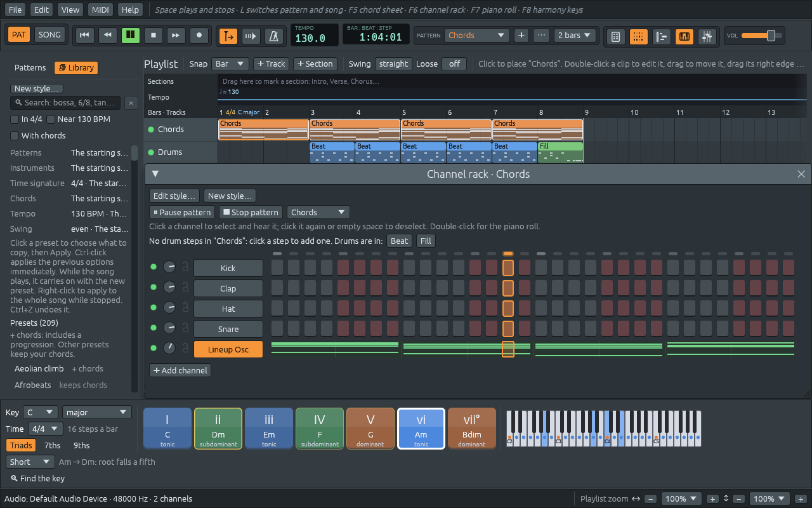The image size is (812, 508).
Task: Toggle the harmony keys keyboard icon
Action: (684, 36)
